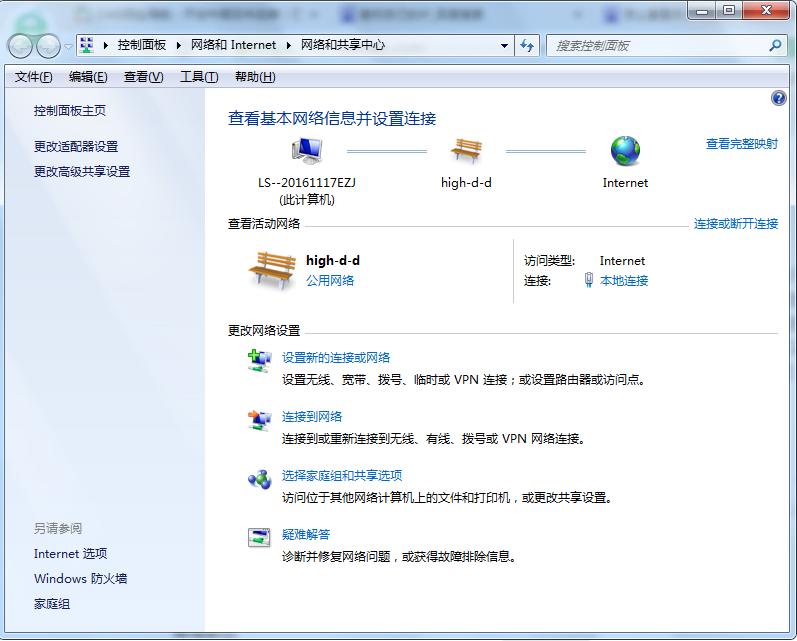The width and height of the screenshot is (797, 641).
Task: Click the 设置新的连接或网络 icon
Action: (x=259, y=360)
